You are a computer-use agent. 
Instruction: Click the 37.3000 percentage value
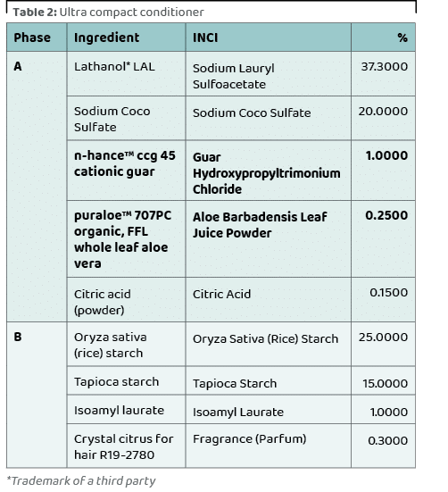(384, 66)
